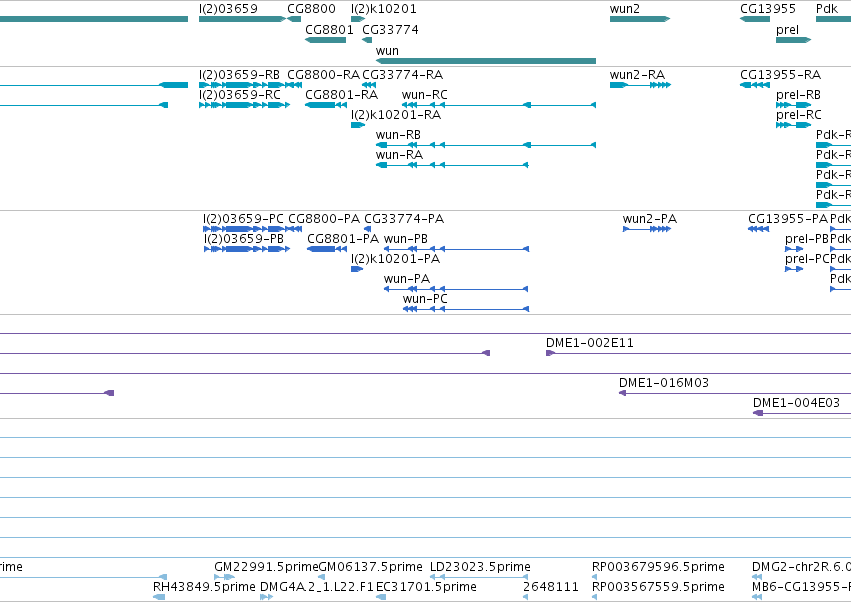Click transcript wun-RC label
Viewport: 851px width, 602px height.
424,95
